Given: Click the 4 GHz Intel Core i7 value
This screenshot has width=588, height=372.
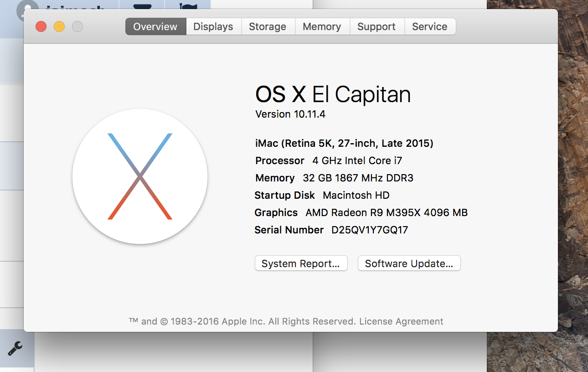Looking at the screenshot, I should coord(357,160).
